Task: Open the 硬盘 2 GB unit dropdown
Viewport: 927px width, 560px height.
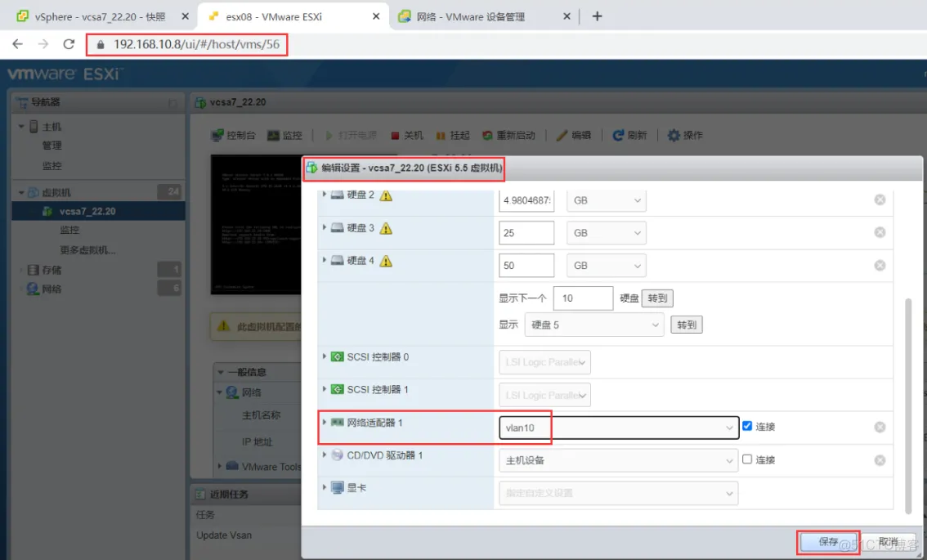Action: point(606,200)
